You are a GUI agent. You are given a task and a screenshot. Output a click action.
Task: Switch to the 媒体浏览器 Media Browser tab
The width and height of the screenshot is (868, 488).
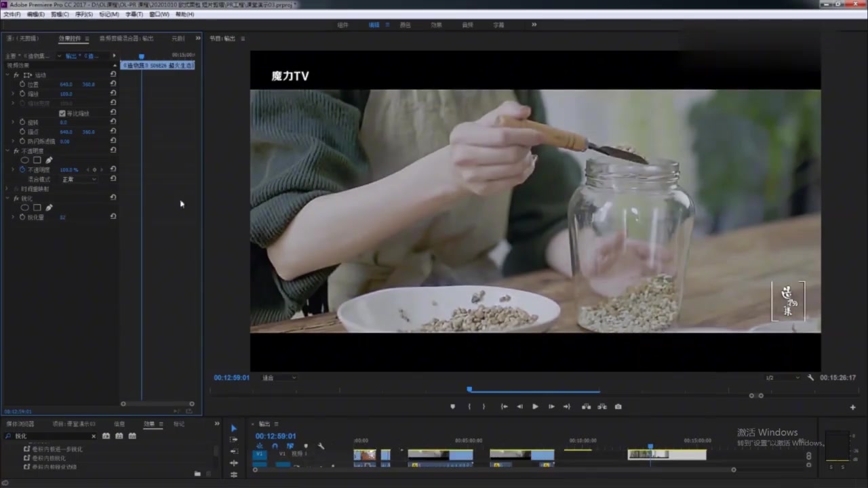click(20, 424)
